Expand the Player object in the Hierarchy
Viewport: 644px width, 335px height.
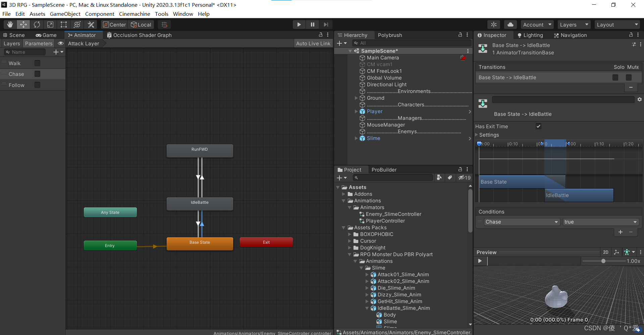(x=356, y=111)
